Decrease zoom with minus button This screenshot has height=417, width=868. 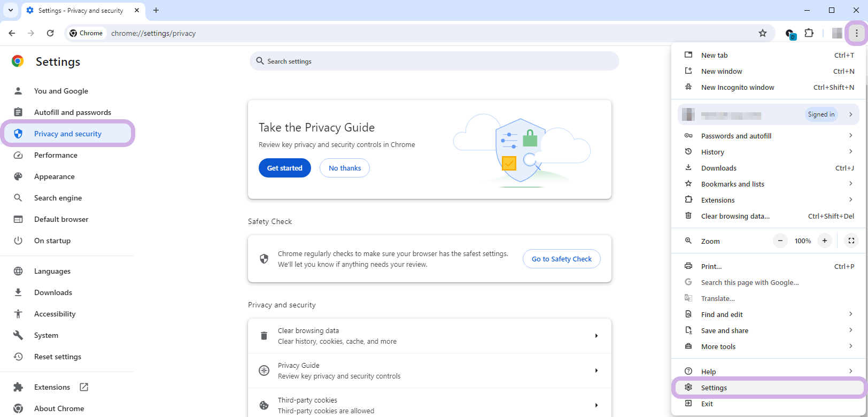tap(780, 241)
